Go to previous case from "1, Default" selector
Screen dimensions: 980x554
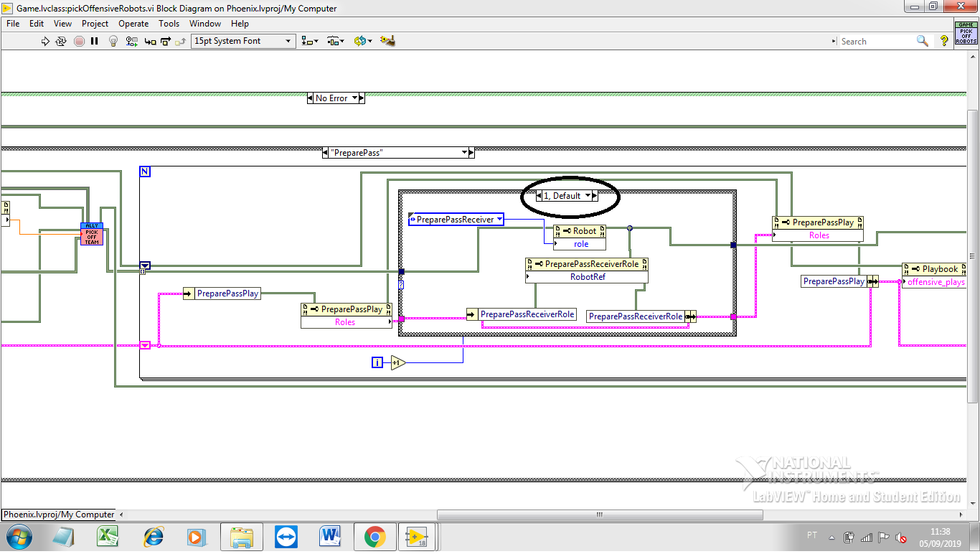click(540, 195)
